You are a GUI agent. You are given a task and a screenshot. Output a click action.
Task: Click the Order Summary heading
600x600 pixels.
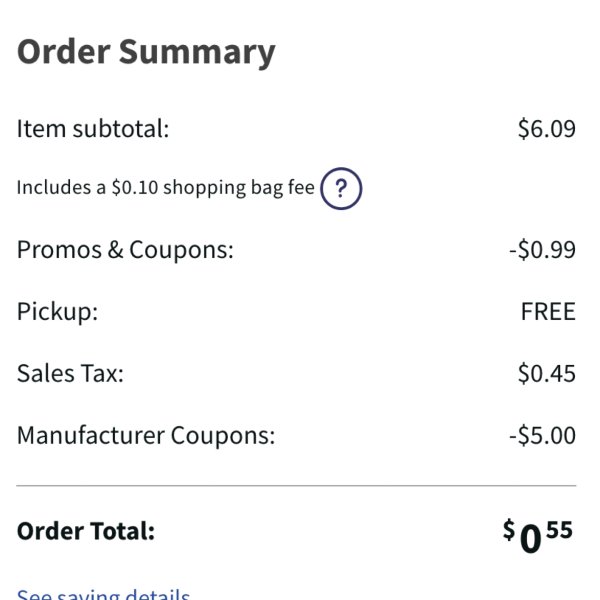pyautogui.click(x=146, y=53)
